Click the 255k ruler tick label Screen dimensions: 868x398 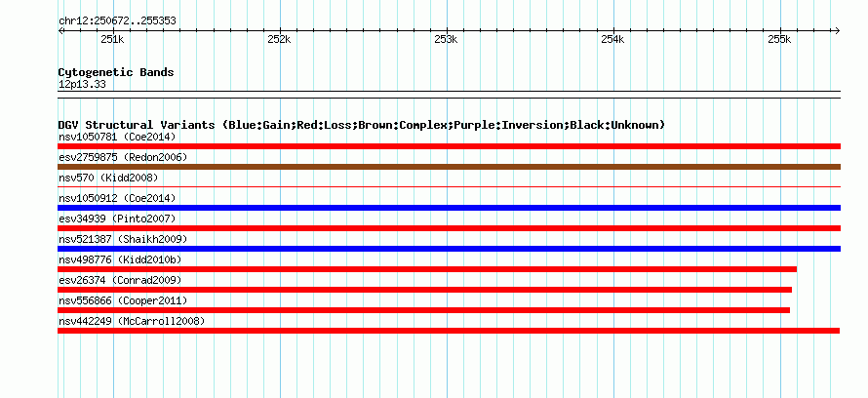coord(779,40)
